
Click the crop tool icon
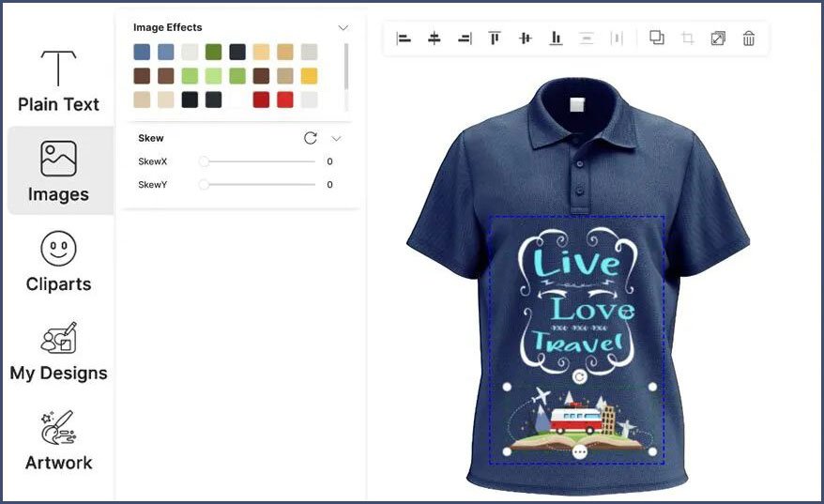687,38
